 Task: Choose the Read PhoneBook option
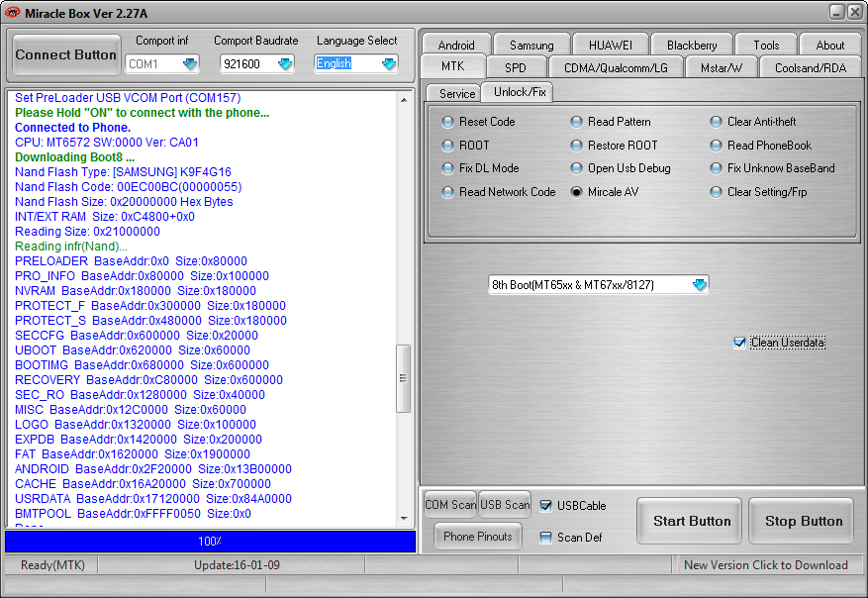tap(760, 146)
